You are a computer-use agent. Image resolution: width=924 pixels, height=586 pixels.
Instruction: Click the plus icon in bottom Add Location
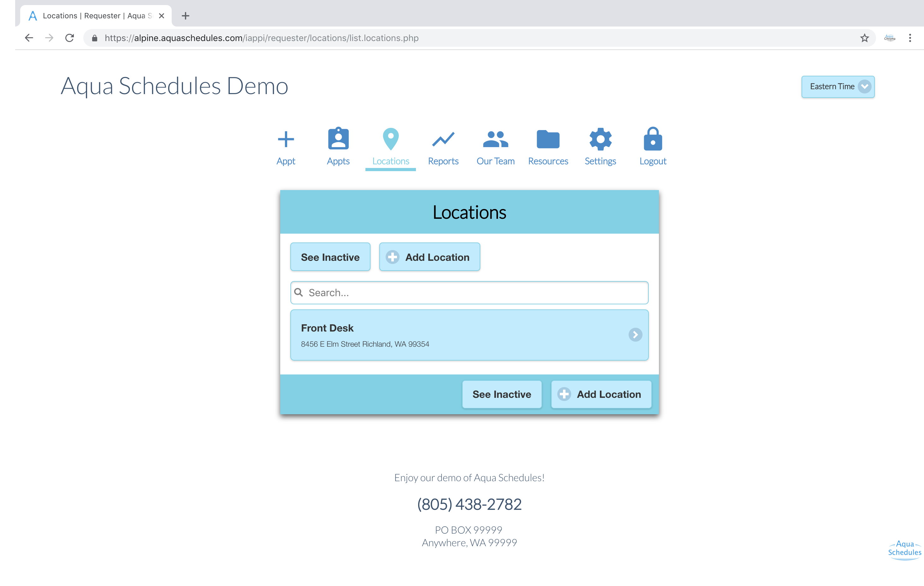(564, 394)
